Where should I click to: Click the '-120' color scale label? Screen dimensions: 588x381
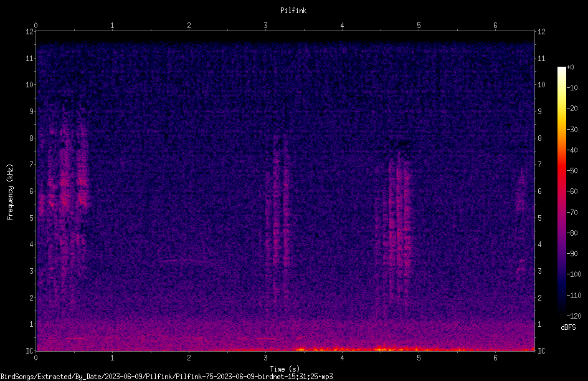[x=574, y=316]
